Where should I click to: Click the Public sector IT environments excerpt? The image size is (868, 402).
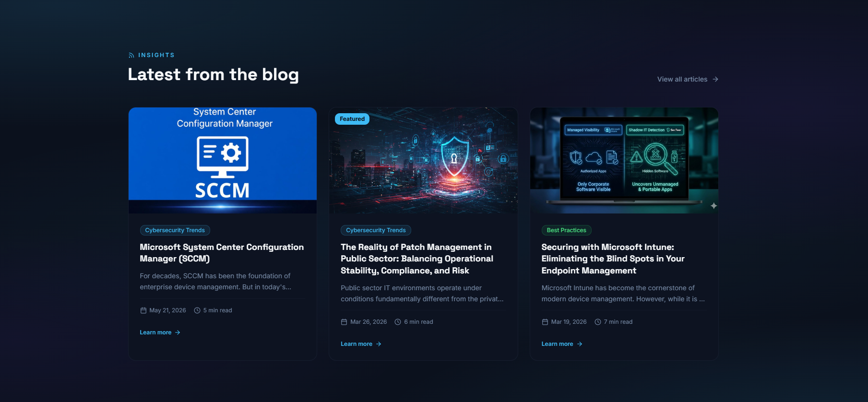click(x=422, y=294)
